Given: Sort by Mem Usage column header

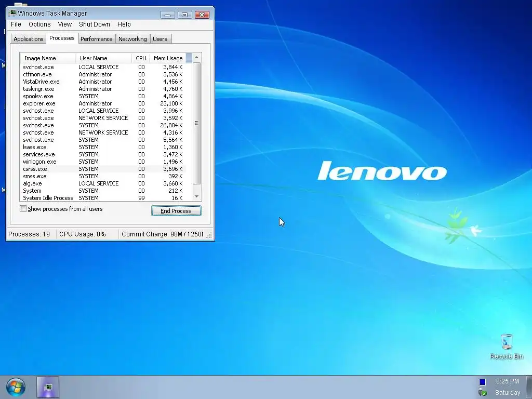Looking at the screenshot, I should pos(168,58).
